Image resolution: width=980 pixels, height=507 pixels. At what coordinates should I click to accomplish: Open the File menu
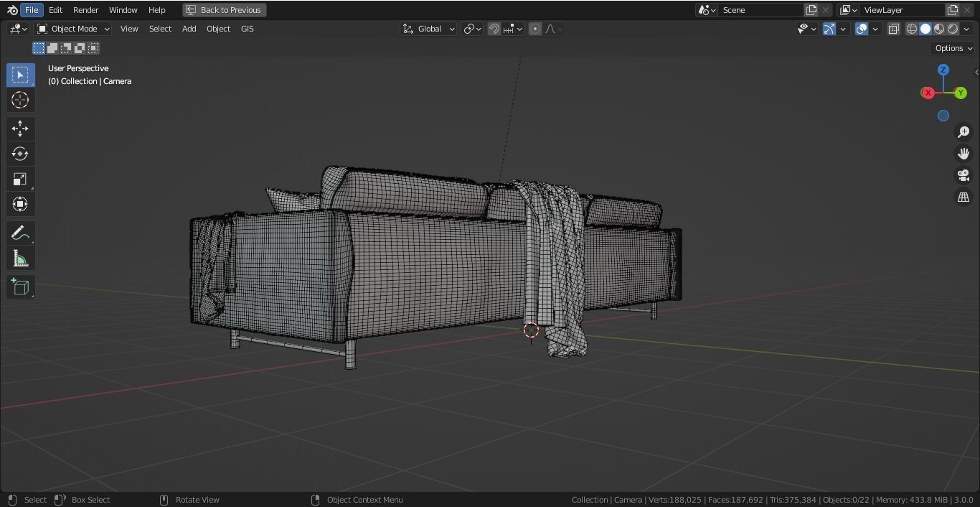(32, 10)
